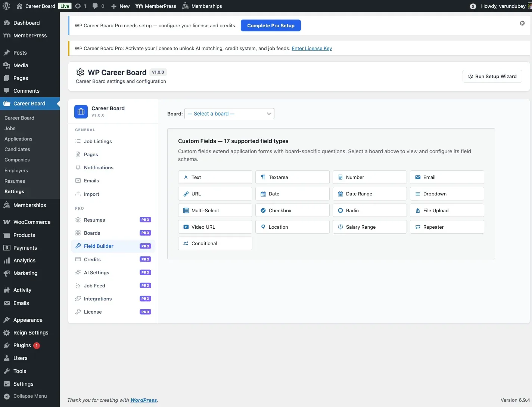The image size is (532, 407).
Task: Click the Text field type icon
Action: tap(186, 177)
